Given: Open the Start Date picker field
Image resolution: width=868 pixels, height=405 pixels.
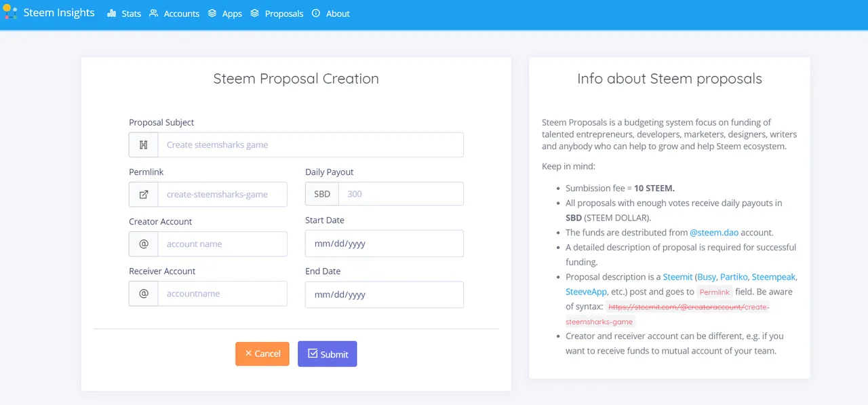Looking at the screenshot, I should [x=384, y=244].
